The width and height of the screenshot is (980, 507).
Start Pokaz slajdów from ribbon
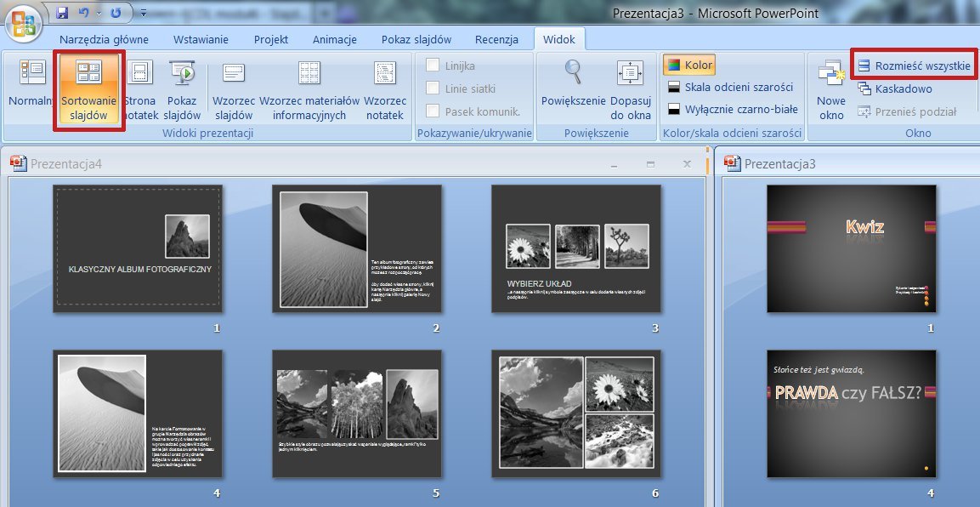coord(182,91)
